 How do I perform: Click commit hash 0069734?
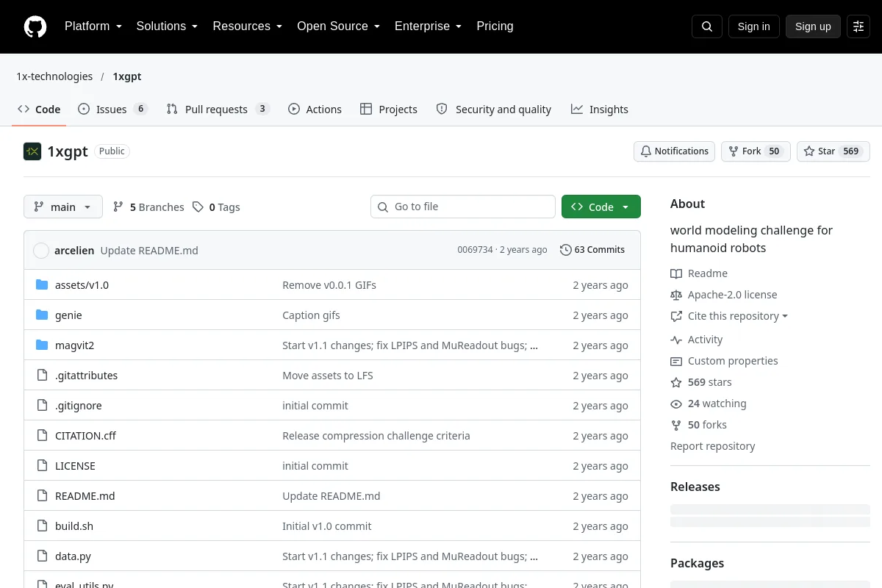[475, 250]
